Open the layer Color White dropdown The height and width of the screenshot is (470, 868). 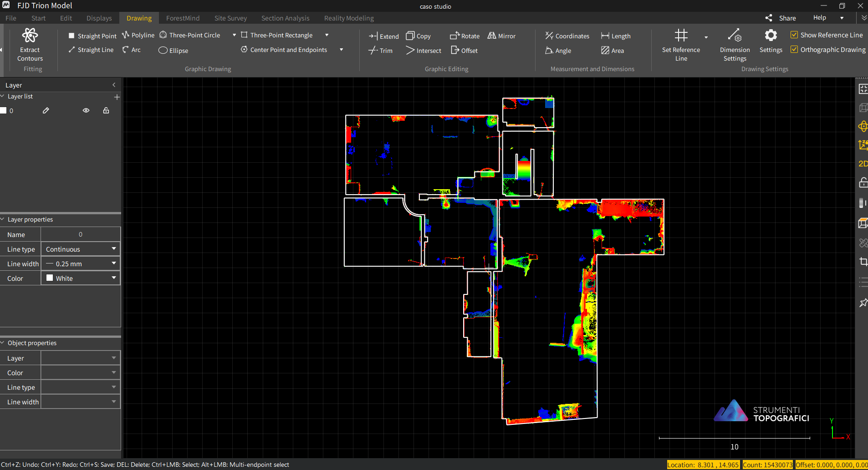click(81, 278)
